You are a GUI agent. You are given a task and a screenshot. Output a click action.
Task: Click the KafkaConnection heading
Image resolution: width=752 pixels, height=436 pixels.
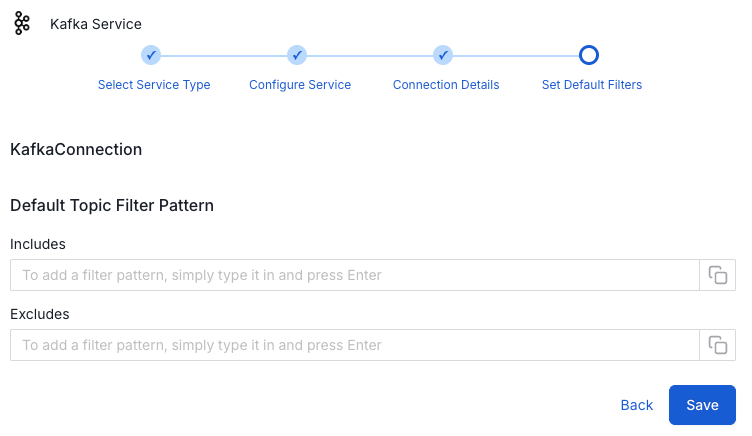[76, 150]
